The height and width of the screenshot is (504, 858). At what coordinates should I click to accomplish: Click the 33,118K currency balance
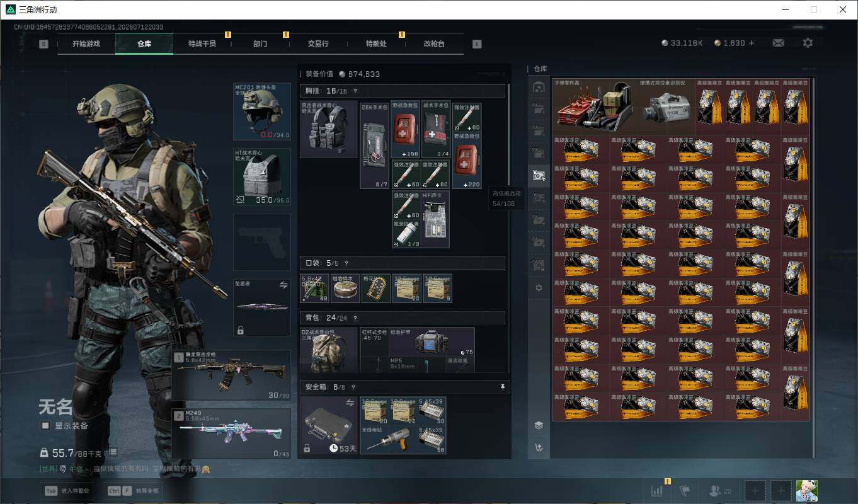tap(682, 43)
